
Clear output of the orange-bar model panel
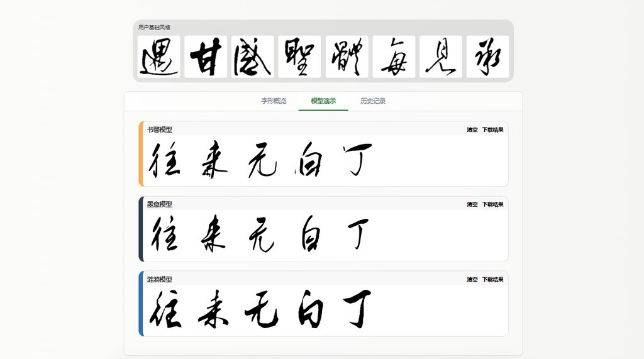pos(472,130)
